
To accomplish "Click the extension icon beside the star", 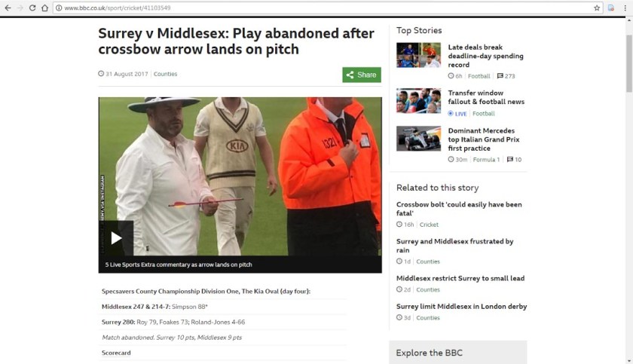I will tap(611, 8).
